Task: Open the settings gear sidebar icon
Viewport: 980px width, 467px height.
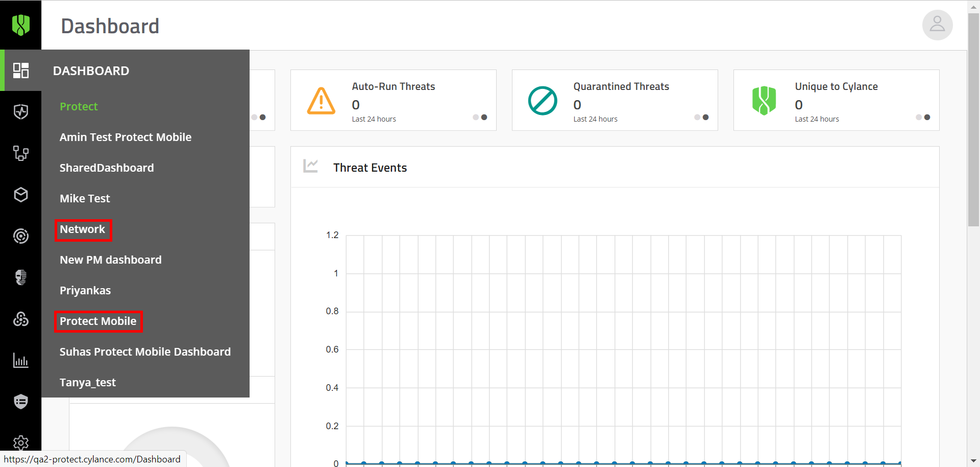Action: [x=20, y=442]
